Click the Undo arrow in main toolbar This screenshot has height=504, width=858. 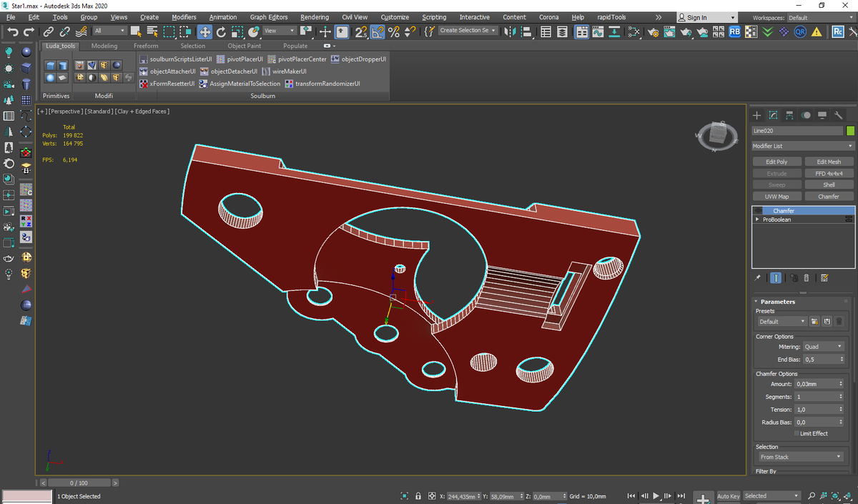[x=12, y=31]
